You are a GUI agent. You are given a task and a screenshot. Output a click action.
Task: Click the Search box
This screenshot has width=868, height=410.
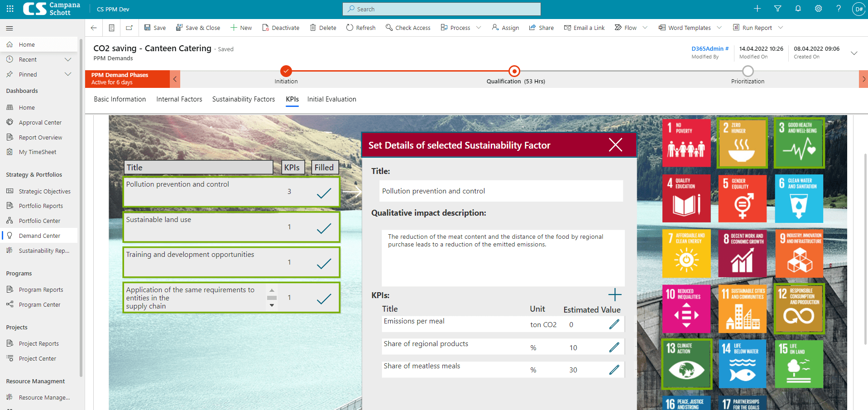442,9
